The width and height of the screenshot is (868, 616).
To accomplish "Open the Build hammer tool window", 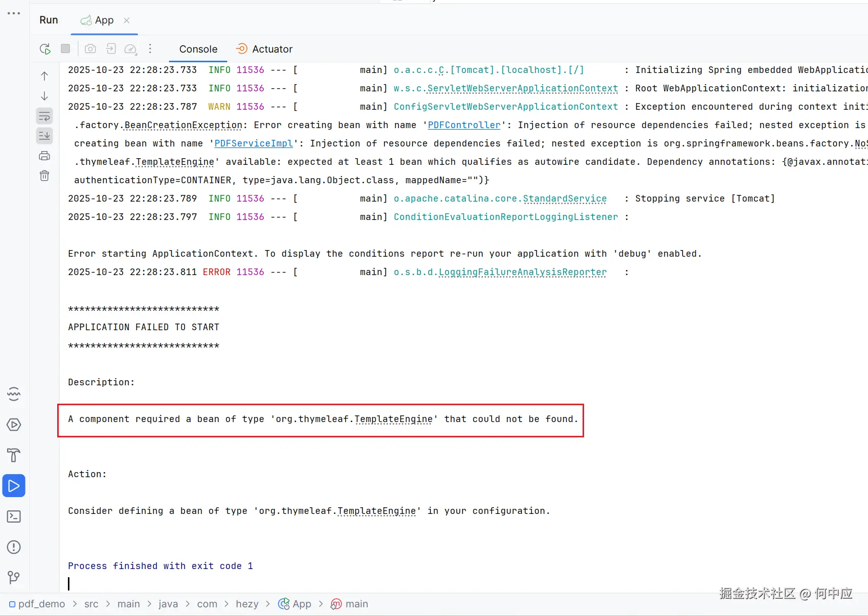I will pos(14,455).
